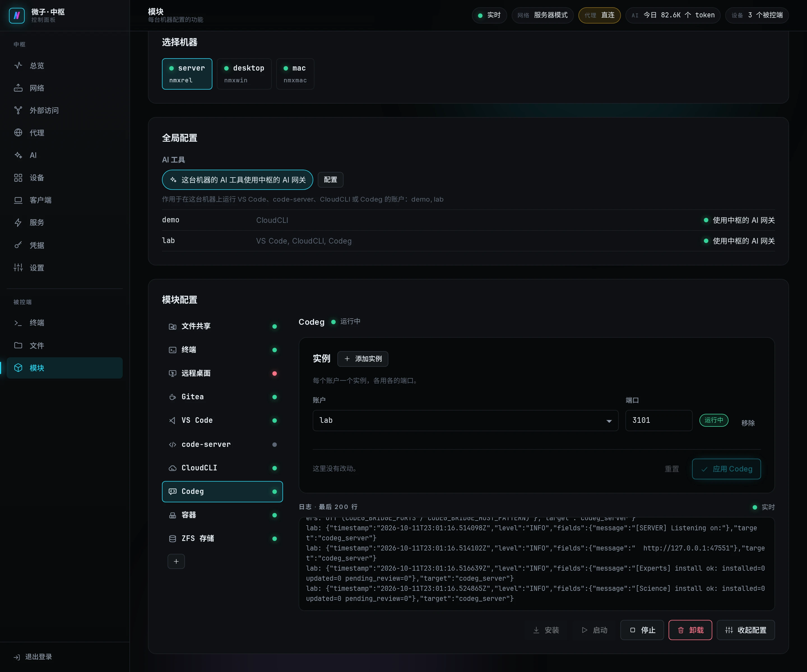This screenshot has height=672, width=807.
Task: Open 设置 settings page
Action: point(64,268)
